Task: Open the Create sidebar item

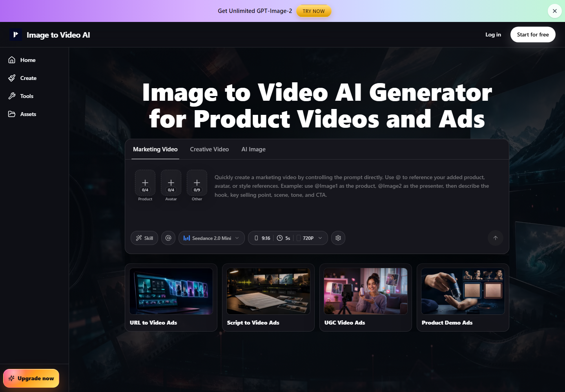Action: tap(35, 78)
